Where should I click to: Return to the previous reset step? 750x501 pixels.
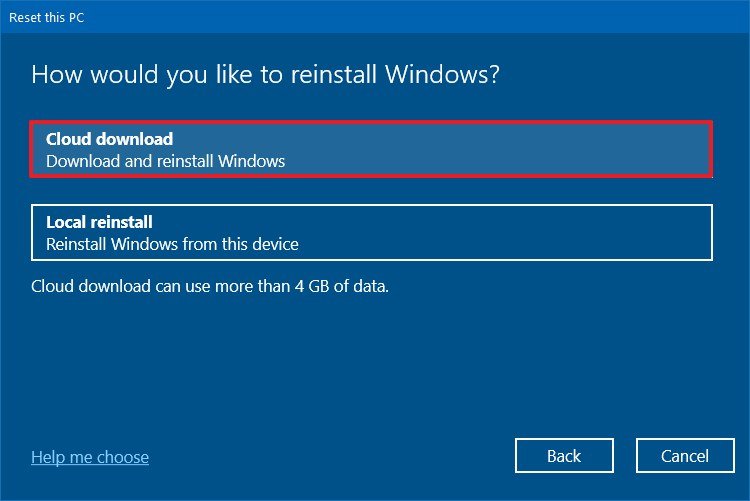[x=564, y=456]
